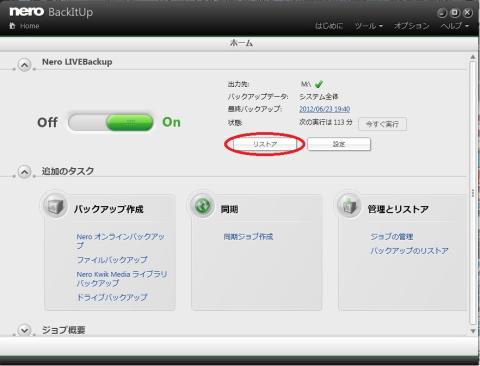Minimize the Nero BackItUp window

click(442, 13)
